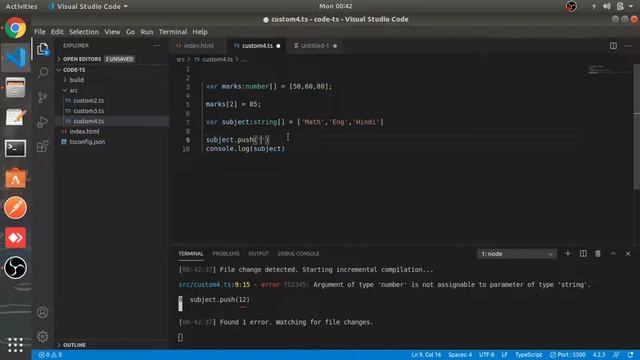Collapse the CODE-TS folder section

(74, 70)
